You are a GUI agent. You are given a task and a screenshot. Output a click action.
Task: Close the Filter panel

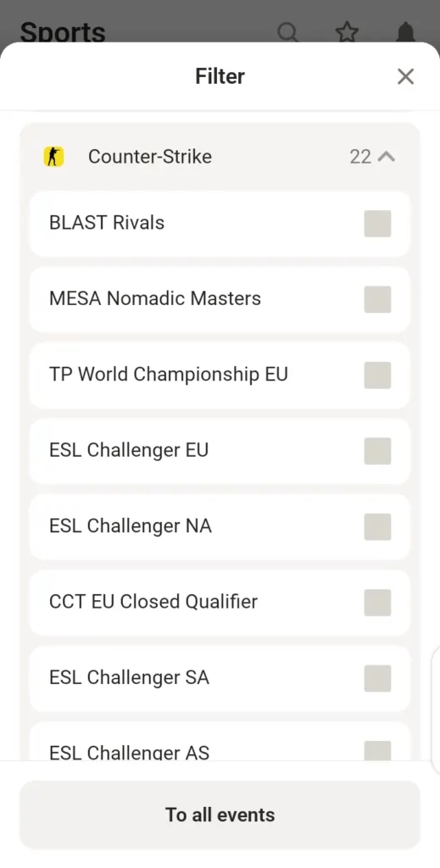click(x=406, y=76)
